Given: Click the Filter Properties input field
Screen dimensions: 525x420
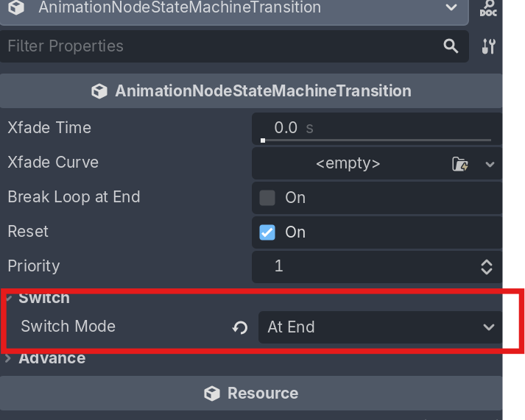Looking at the screenshot, I should point(221,46).
